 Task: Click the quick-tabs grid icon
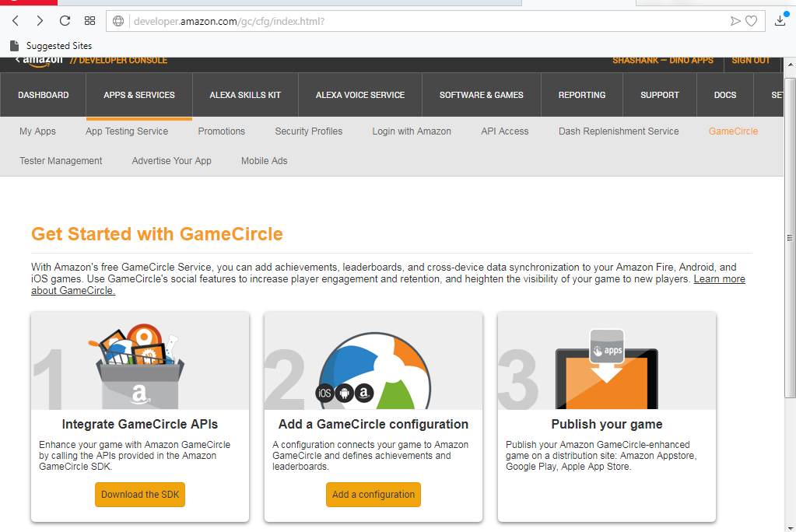pos(89,21)
